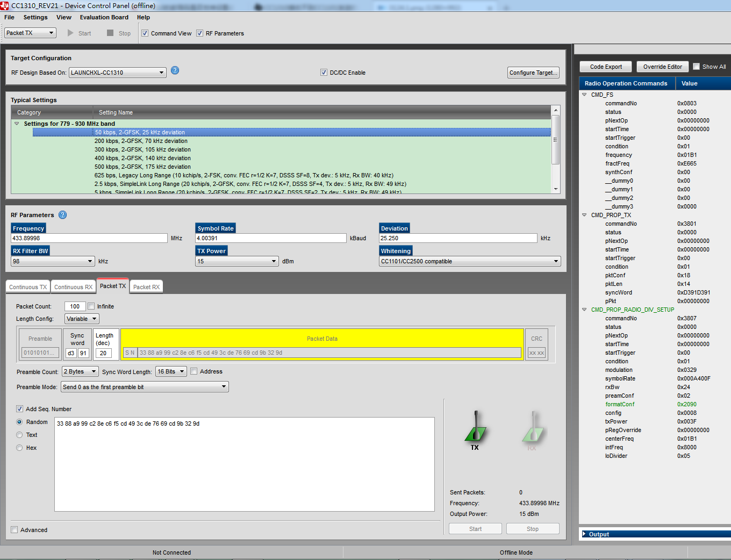Image resolution: width=731 pixels, height=560 pixels.
Task: Switch to the Continuous TX tab
Action: pos(28,287)
